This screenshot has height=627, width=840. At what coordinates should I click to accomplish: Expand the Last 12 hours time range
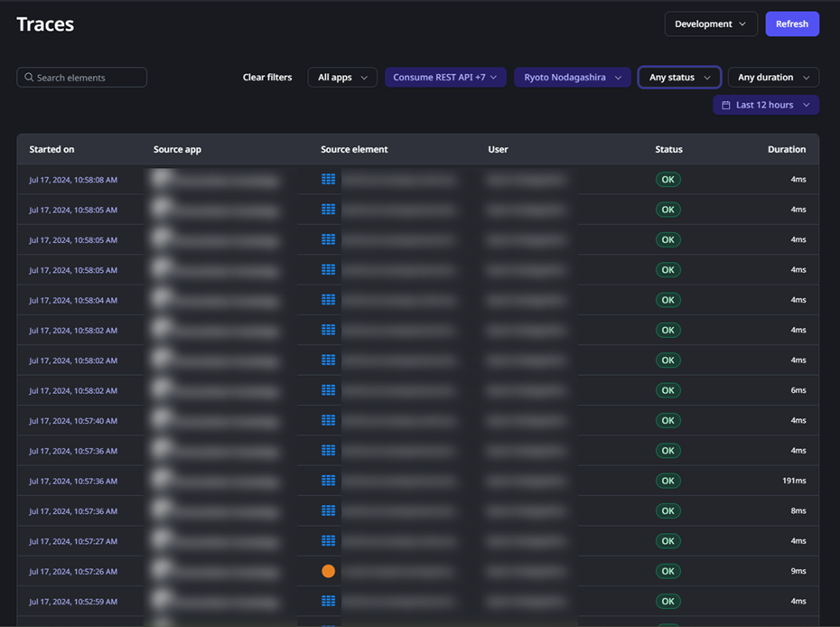(766, 105)
